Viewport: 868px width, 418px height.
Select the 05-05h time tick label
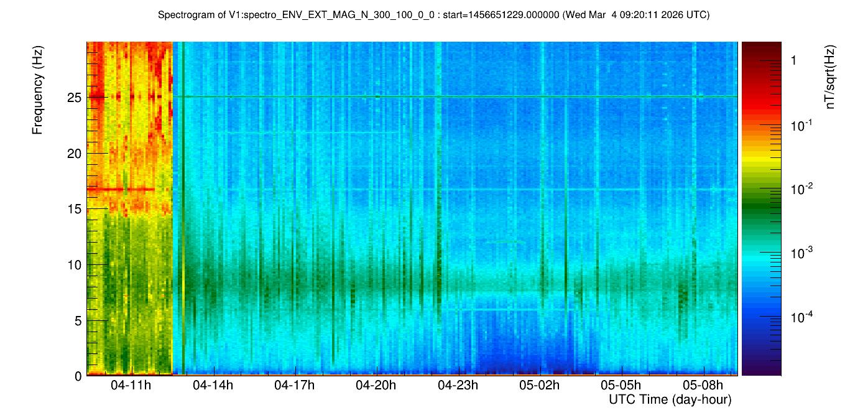coord(621,385)
